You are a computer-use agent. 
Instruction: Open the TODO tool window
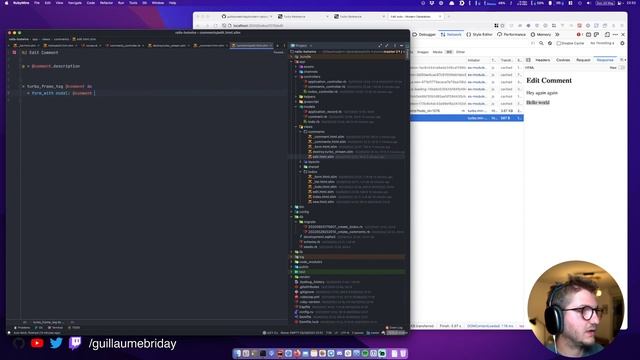(x=74, y=328)
